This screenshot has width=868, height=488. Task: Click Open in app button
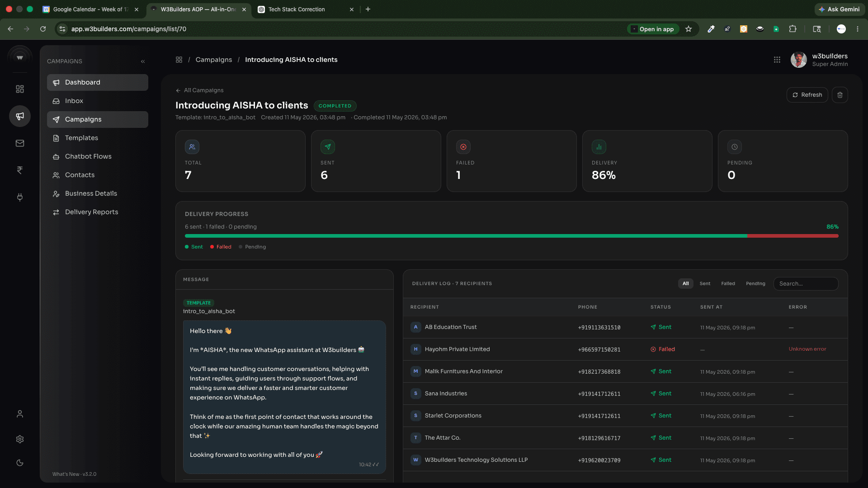[653, 29]
